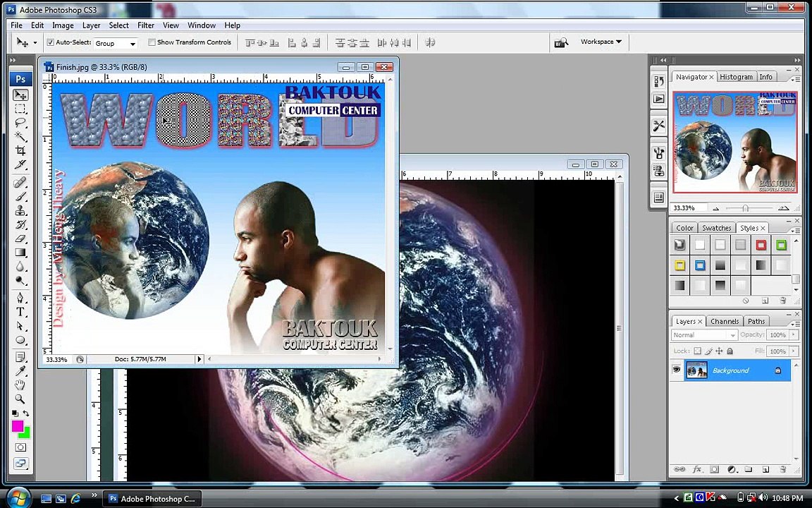Select the History Brush tool
Viewport: 812px width, 508px height.
coord(20,224)
